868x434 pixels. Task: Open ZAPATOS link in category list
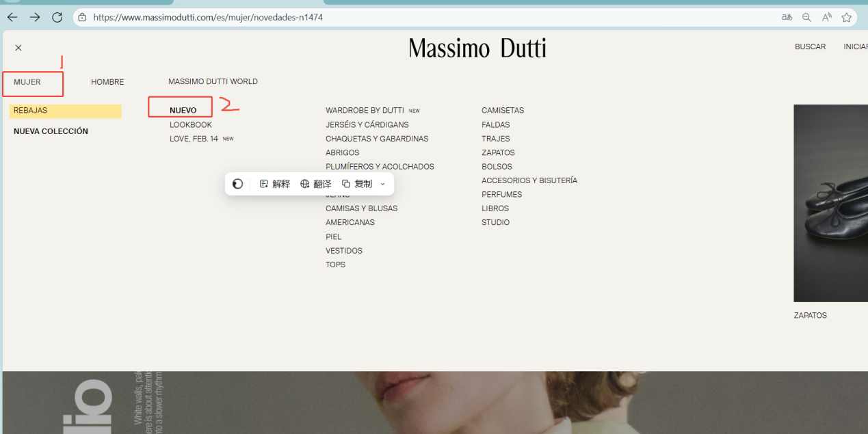pyautogui.click(x=498, y=152)
